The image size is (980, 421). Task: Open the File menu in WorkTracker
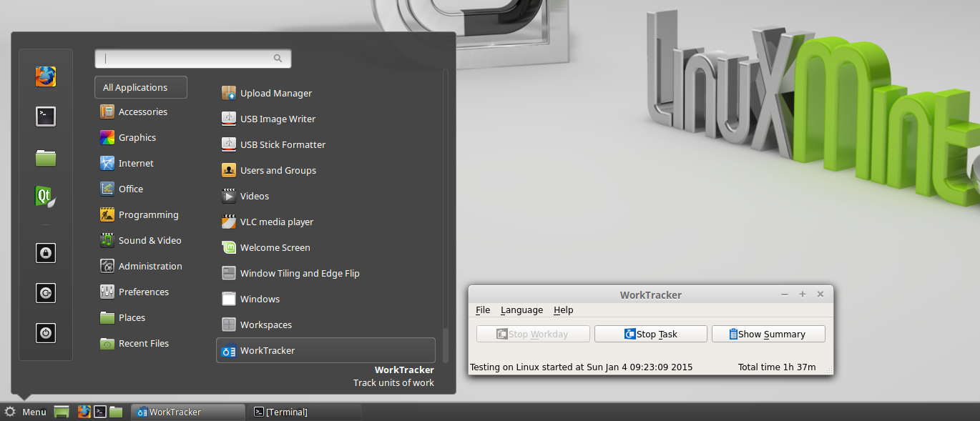(483, 309)
